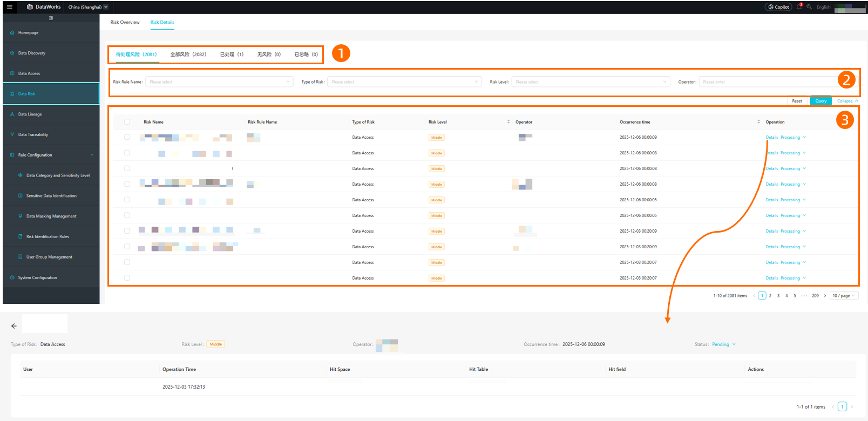868x421 pixels.
Task: Switch to the Risk Overview tab
Action: coord(125,22)
